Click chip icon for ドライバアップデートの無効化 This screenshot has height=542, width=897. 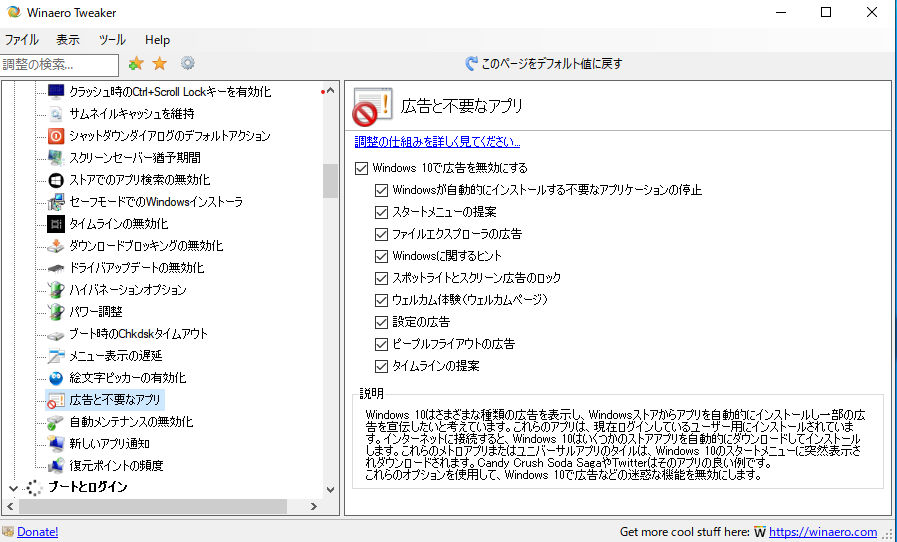(55, 268)
